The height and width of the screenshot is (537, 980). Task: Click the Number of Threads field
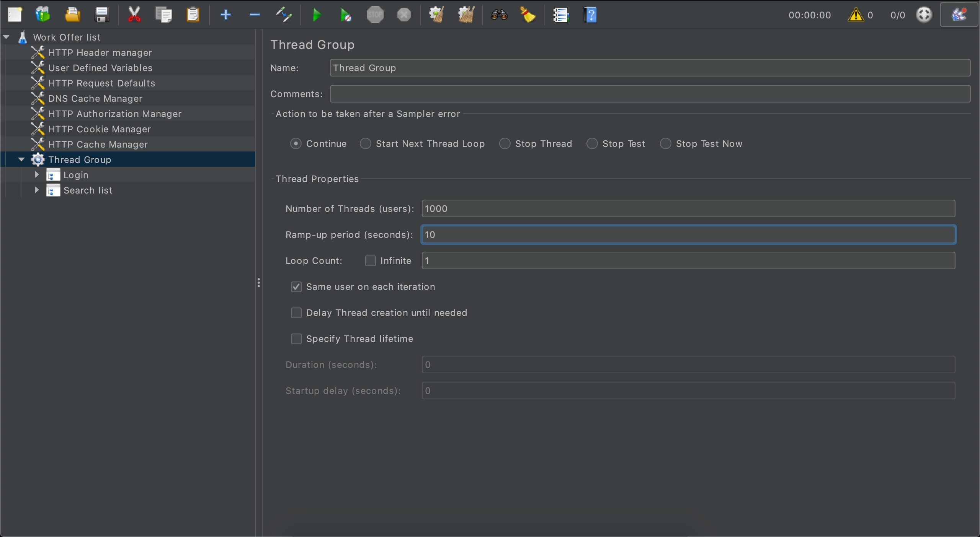688,208
